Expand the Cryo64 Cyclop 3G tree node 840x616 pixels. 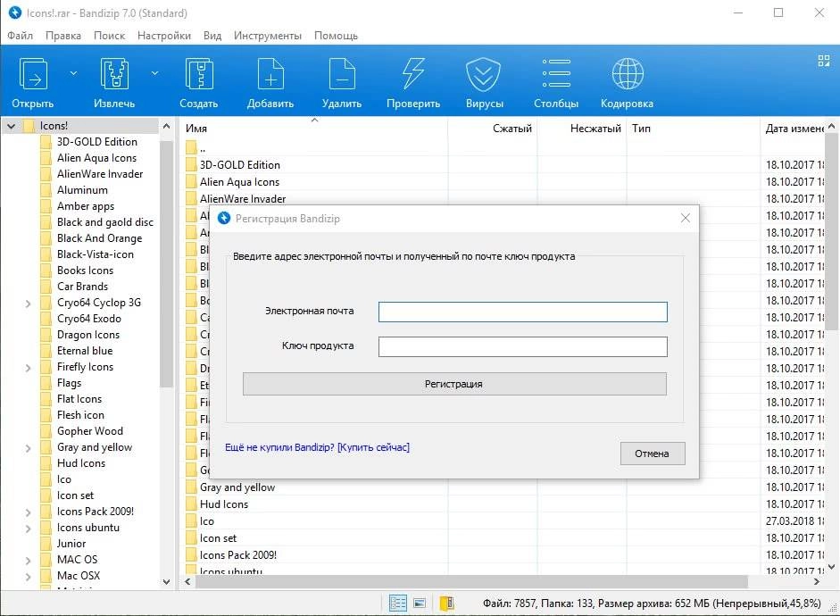(28, 304)
